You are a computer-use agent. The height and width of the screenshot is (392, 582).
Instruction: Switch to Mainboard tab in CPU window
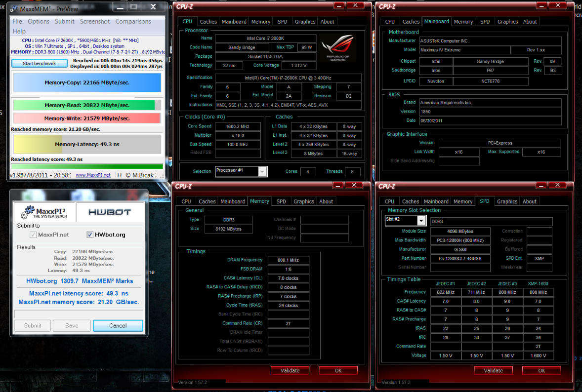coord(234,22)
